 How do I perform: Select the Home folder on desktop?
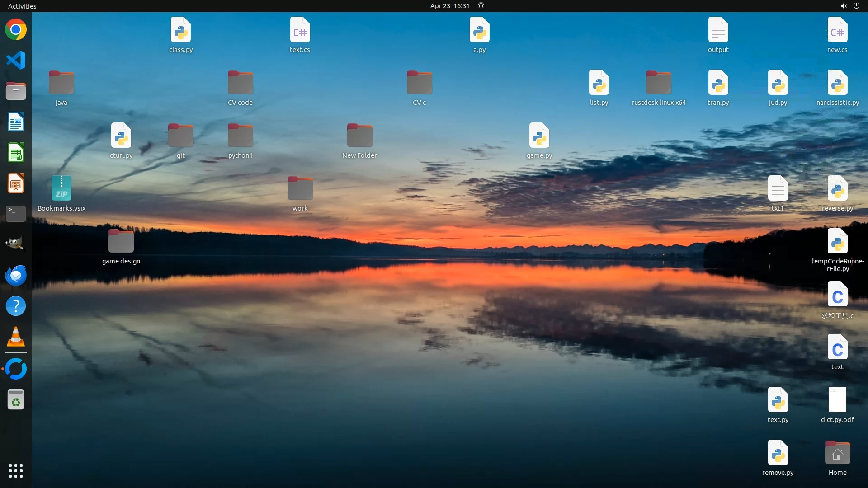pyautogui.click(x=837, y=453)
